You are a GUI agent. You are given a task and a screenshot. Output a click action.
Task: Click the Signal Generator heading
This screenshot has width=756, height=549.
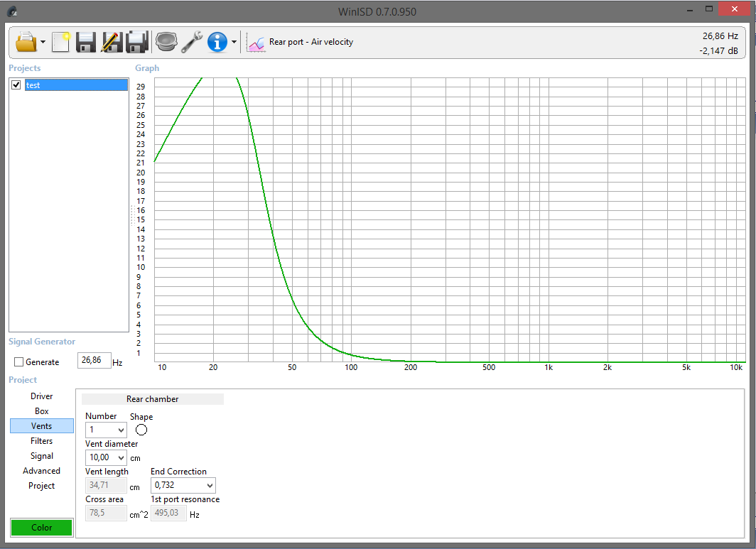[42, 342]
